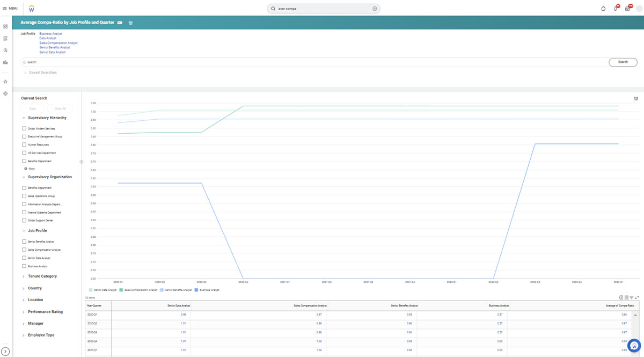Open the report document sidebar icon
644x357 pixels.
coord(5,39)
